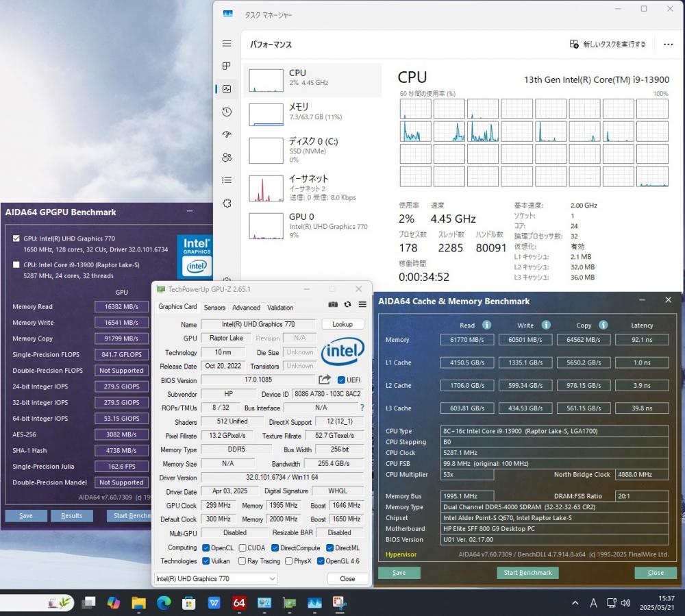Toggle CUDA checkbox in GPU-Z
The image size is (685, 616).
click(242, 548)
